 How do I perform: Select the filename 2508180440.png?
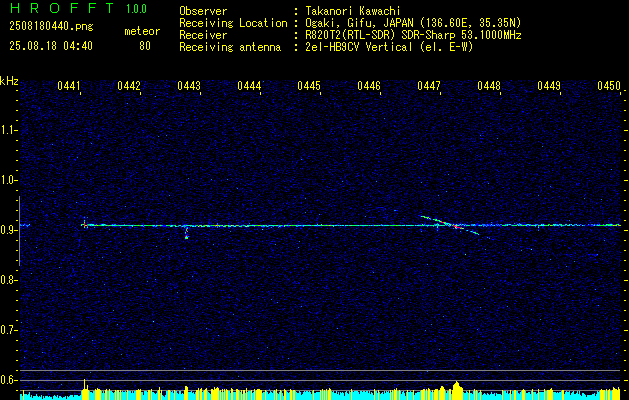point(51,27)
